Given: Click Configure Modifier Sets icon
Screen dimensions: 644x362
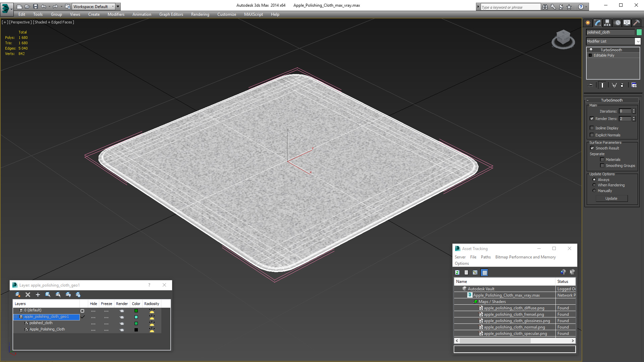Looking at the screenshot, I should [x=634, y=85].
